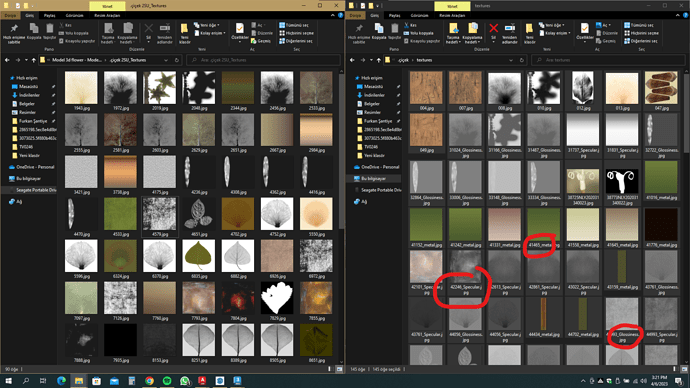Click Yeni klasör in right window ribbon
The width and height of the screenshot is (690, 388).
click(x=530, y=33)
